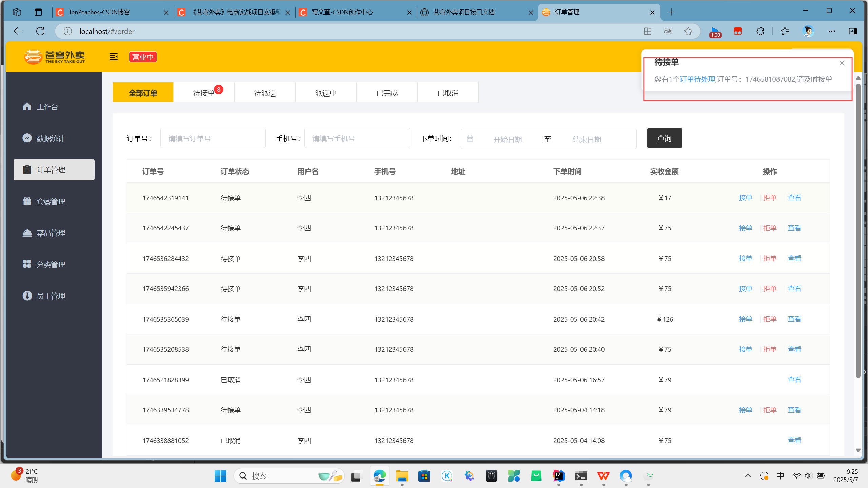Viewport: 868px width, 488px height.
Task: Open 分类管理 grid icon in sidebar
Action: click(x=27, y=264)
